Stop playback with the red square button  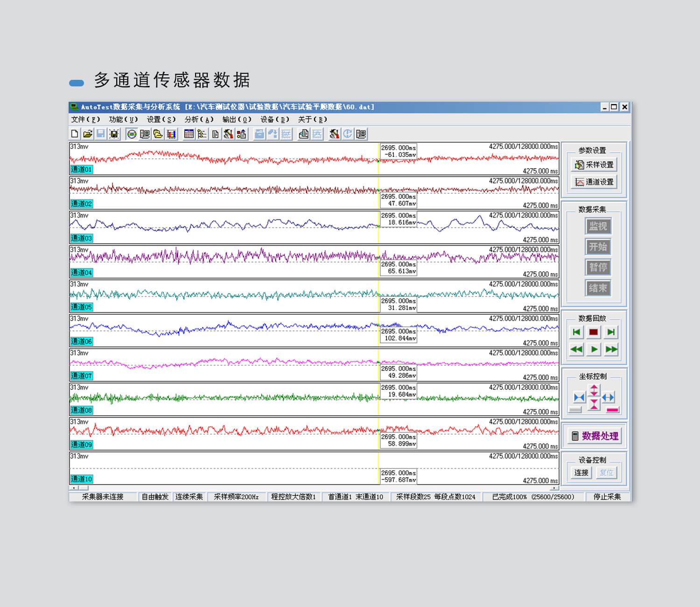pos(594,332)
